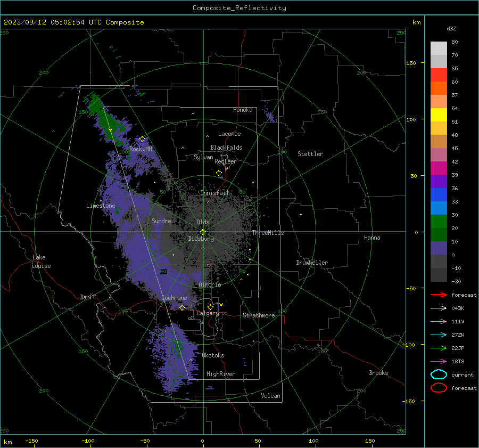Click the Okotoks map label
This screenshot has height=448, width=479.
[x=213, y=355]
